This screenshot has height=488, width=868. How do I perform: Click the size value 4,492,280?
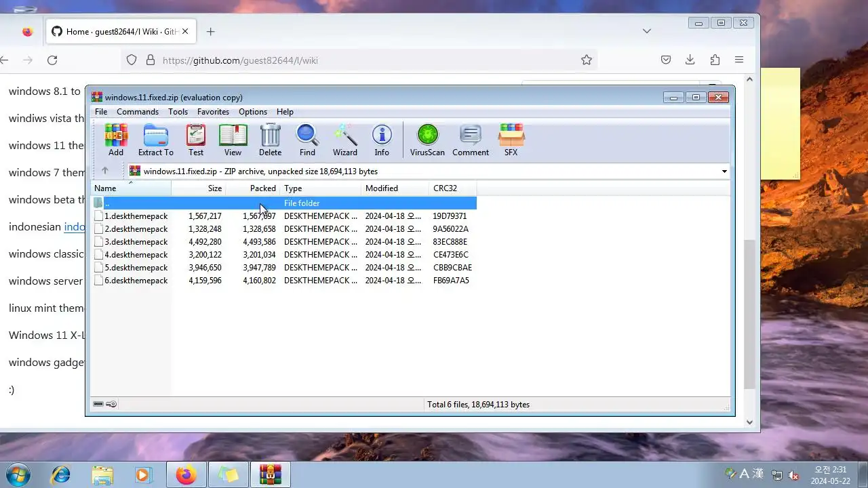pyautogui.click(x=205, y=242)
